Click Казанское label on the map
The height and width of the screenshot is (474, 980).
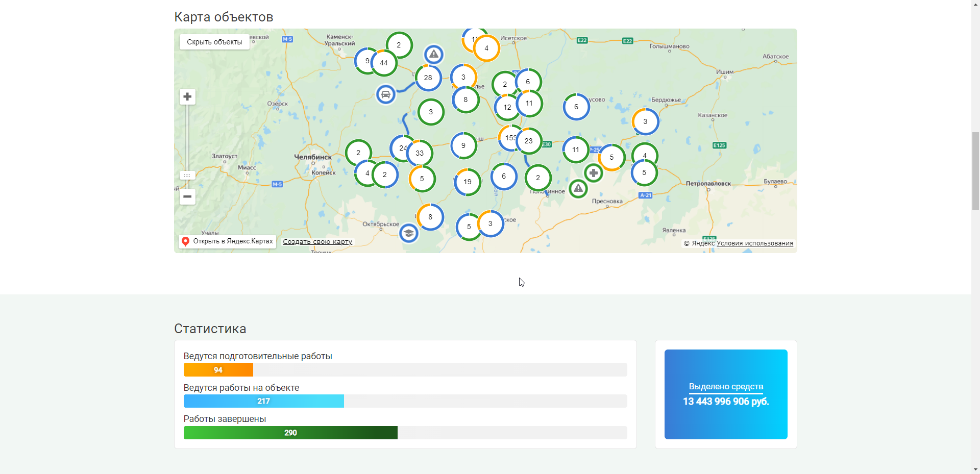[713, 115]
